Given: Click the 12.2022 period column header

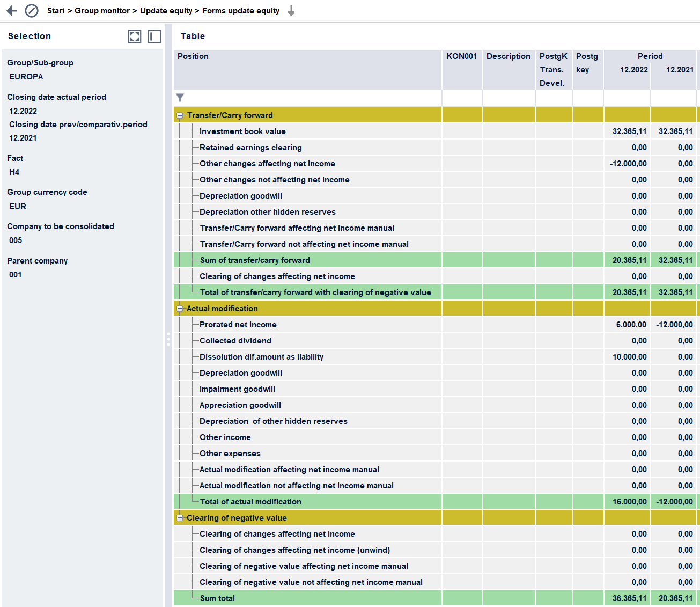Looking at the screenshot, I should (628, 70).
